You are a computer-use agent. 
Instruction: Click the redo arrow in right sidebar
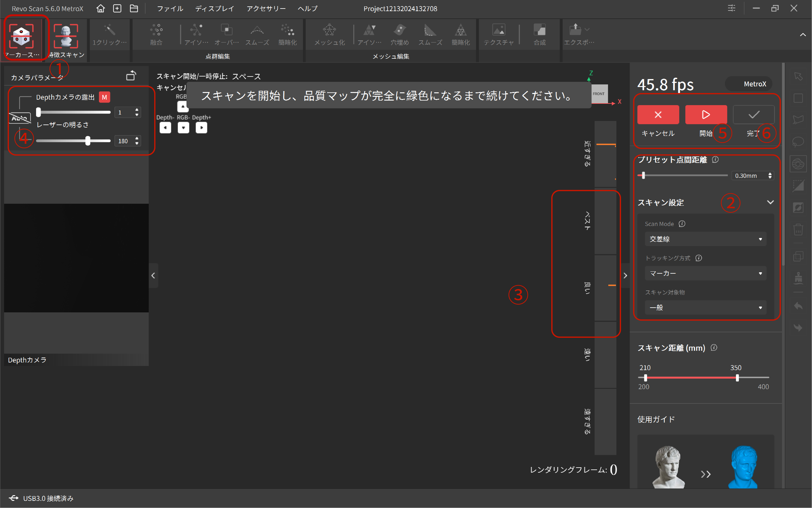(798, 328)
